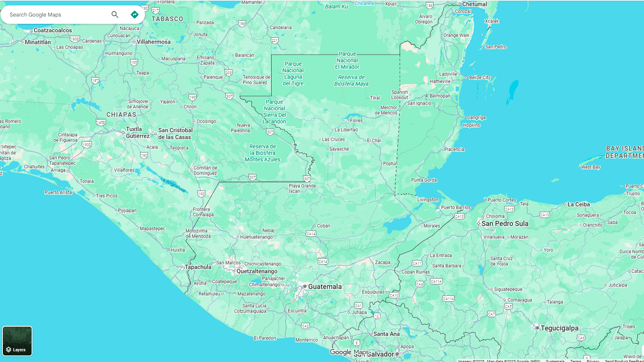Select the Tegucigalpa capital city marker
Viewport: 644px width, 362px height.
point(537,328)
